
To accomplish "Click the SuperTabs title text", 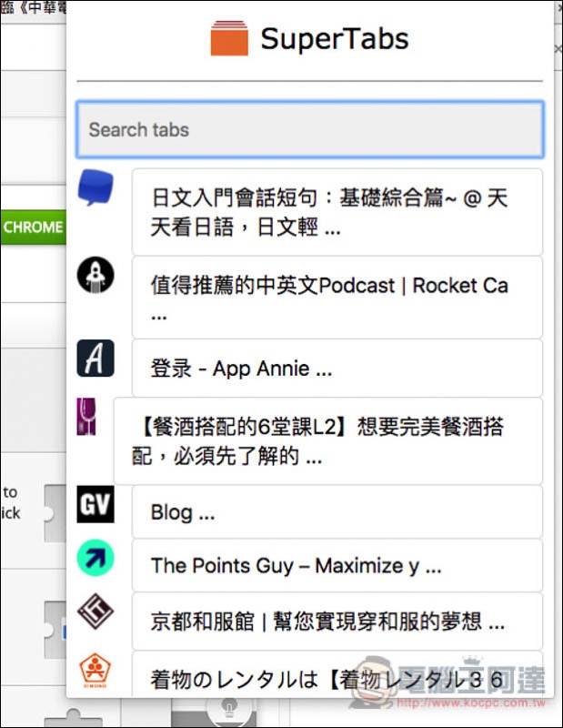I will 335,39.
